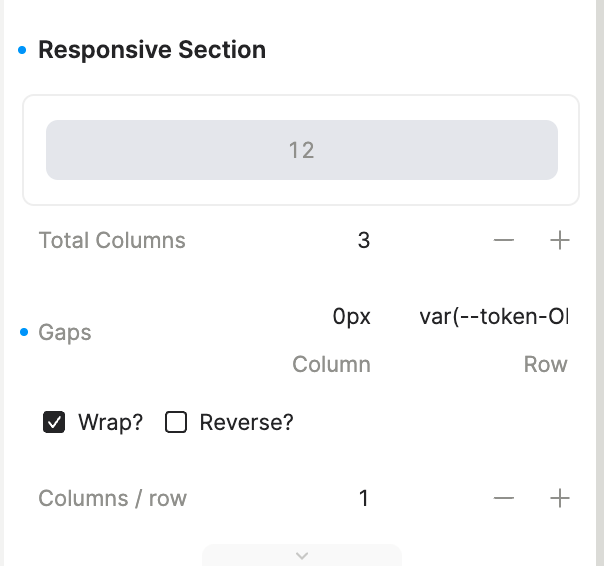Click the plus icon for Columns / row

coord(560,498)
